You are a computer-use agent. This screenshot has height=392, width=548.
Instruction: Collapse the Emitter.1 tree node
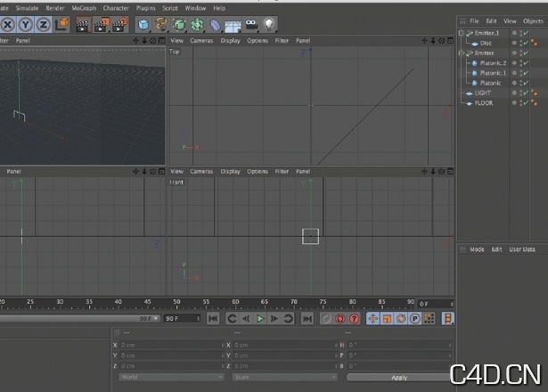click(461, 33)
